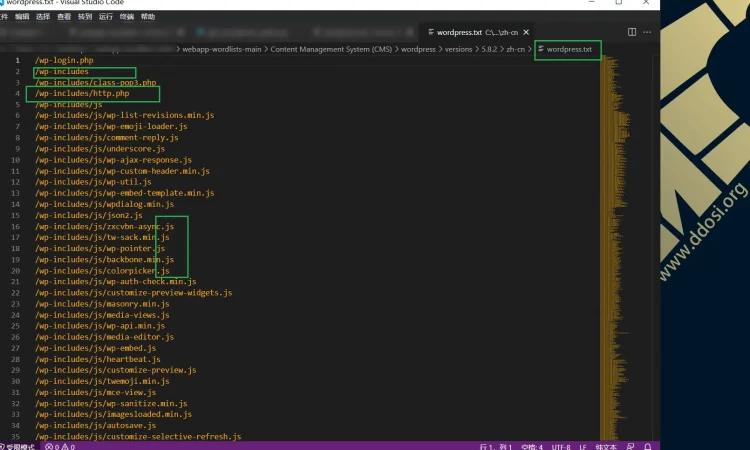Click the restricted mode status indicator

pyautogui.click(x=18, y=447)
